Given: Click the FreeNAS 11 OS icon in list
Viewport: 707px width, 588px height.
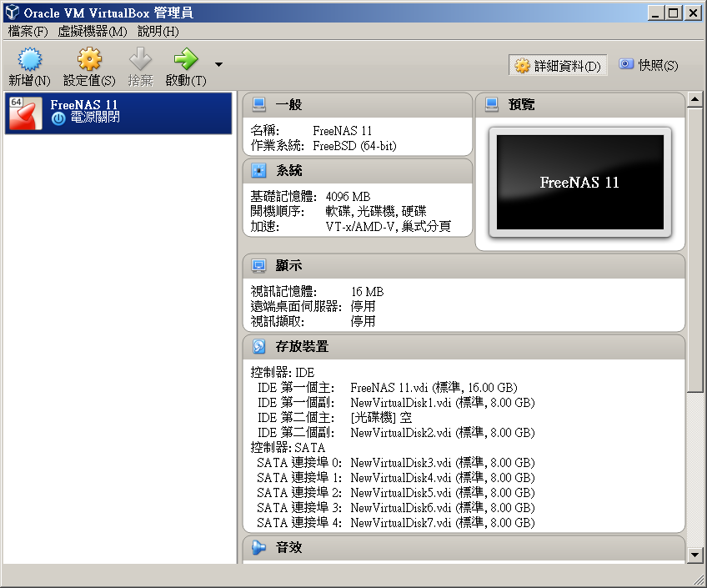Looking at the screenshot, I should [26, 113].
